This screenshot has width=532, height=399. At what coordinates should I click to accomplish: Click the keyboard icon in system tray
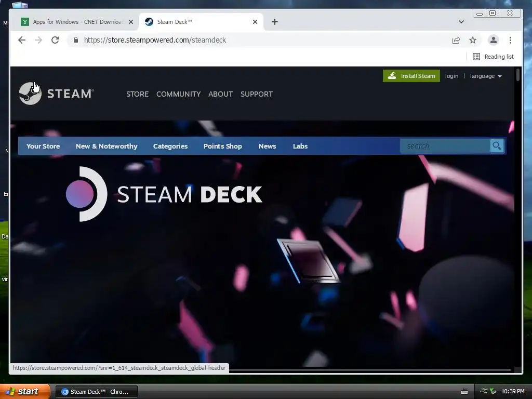[464, 392]
